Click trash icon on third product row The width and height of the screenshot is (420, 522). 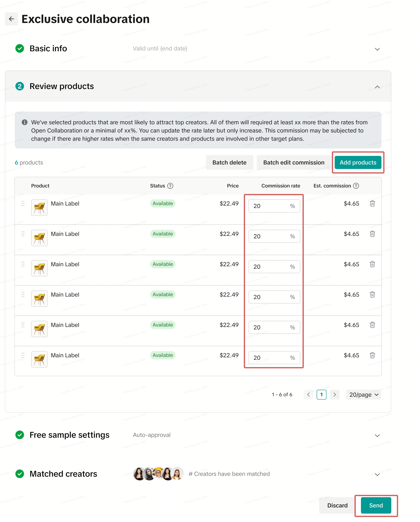(x=372, y=264)
